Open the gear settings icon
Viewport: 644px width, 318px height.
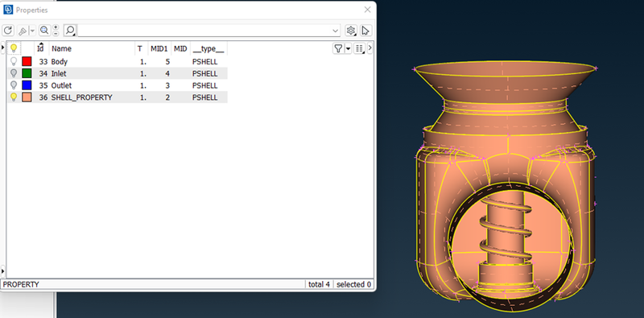351,31
